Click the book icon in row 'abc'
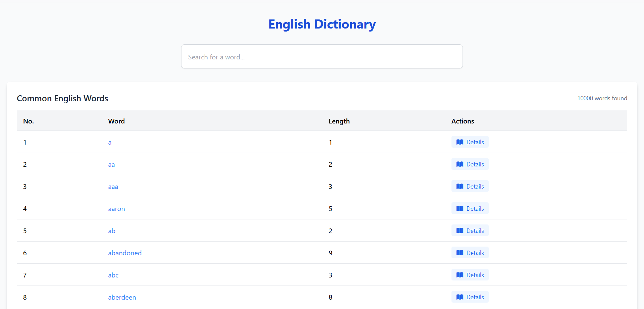The image size is (644, 309). 460,275
